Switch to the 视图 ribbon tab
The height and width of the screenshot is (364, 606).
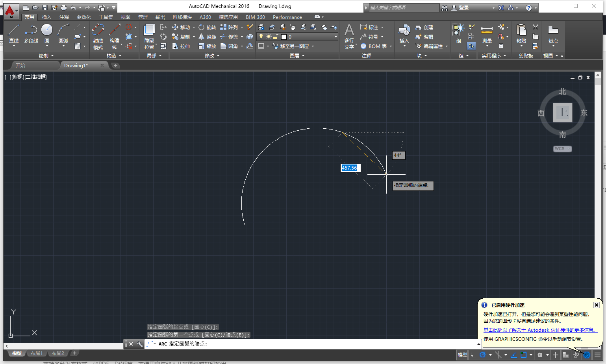126,17
